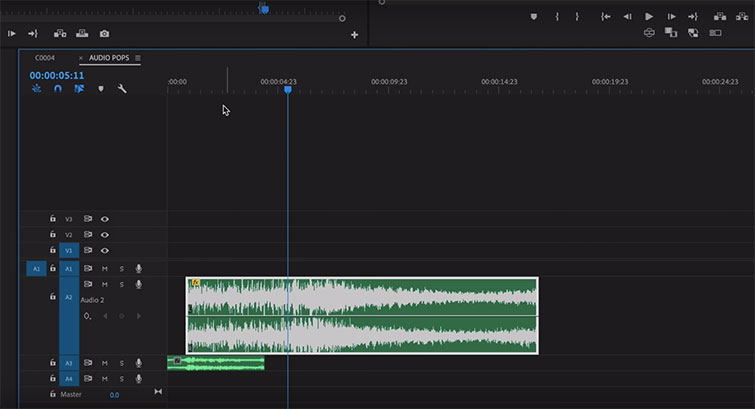This screenshot has height=409, width=755.
Task: Toggle lock on track V2
Action: tap(53, 235)
